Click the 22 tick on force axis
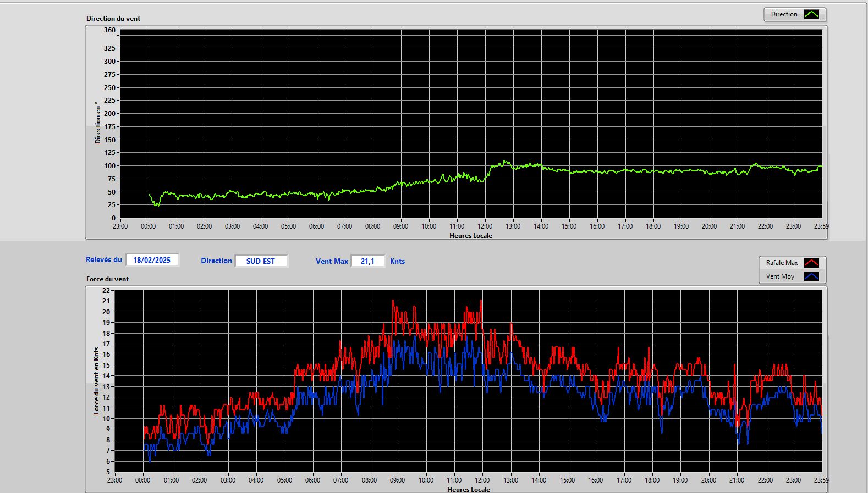 pyautogui.click(x=106, y=290)
